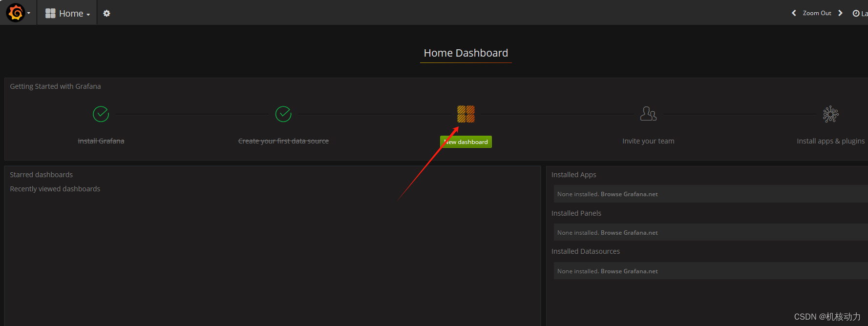Image resolution: width=868 pixels, height=326 pixels.
Task: Click the Home Dashboard title
Action: 466,53
